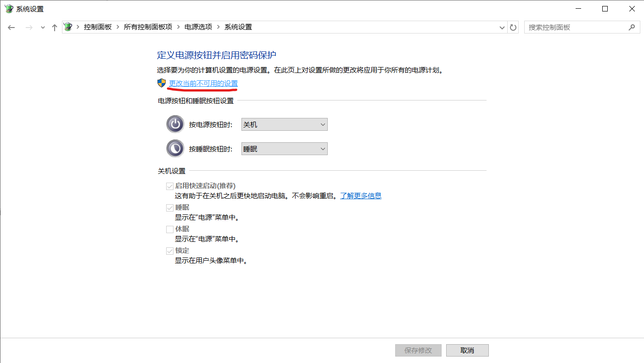Enable the 休眠 checkbox
The image size is (644, 363).
point(170,229)
